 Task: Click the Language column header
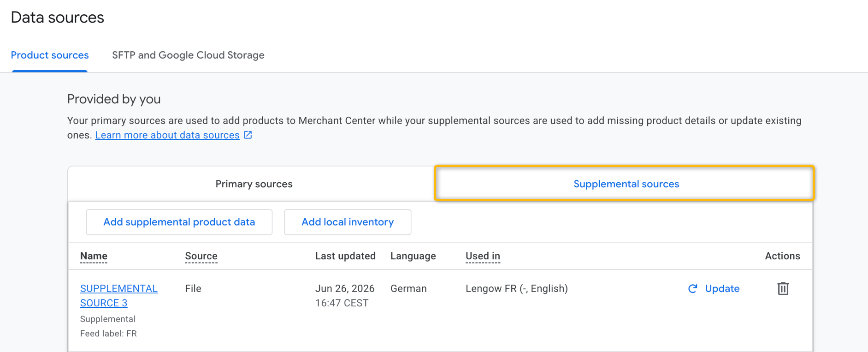(413, 256)
